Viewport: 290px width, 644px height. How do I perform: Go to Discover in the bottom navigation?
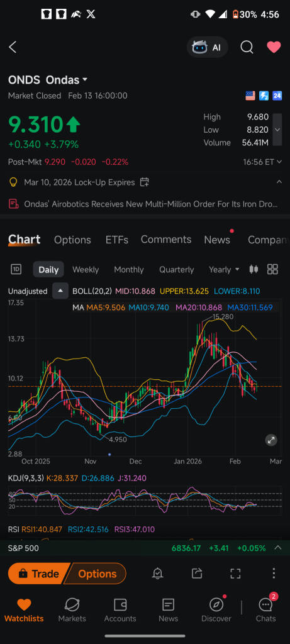(216, 610)
